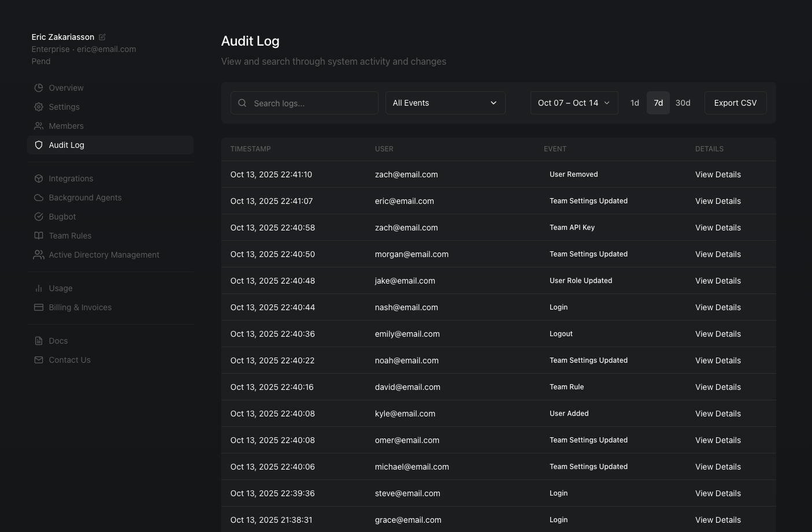This screenshot has height=532, width=812.
Task: Switch time range to 1d
Action: [635, 103]
